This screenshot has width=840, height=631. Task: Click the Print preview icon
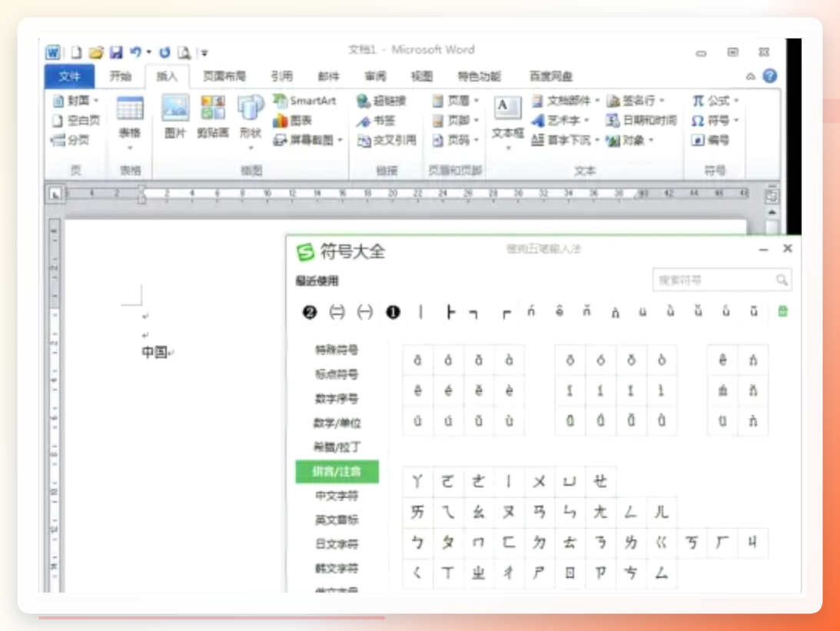tap(184, 52)
